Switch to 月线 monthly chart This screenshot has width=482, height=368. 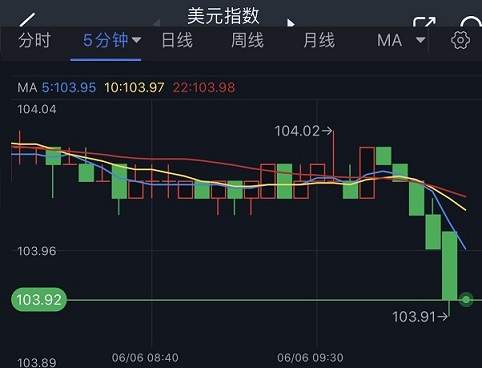click(x=319, y=41)
